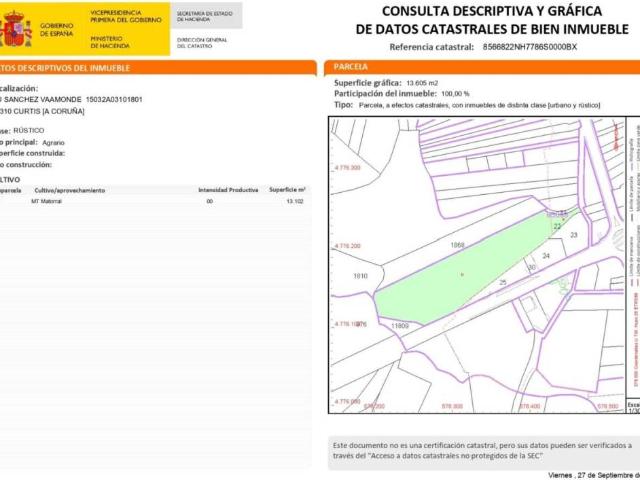Image resolution: width=640 pixels, height=480 pixels.
Task: Click coordinate label 4.776.300 on map
Action: coord(348,168)
